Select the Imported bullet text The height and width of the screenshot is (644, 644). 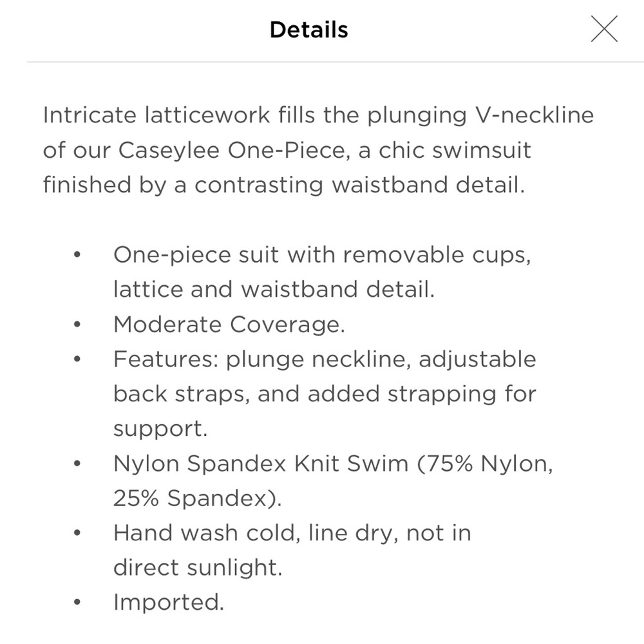[x=169, y=603]
